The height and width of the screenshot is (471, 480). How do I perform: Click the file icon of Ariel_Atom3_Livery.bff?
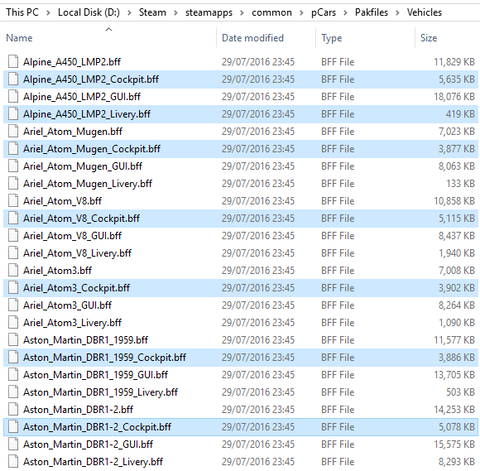coord(13,323)
